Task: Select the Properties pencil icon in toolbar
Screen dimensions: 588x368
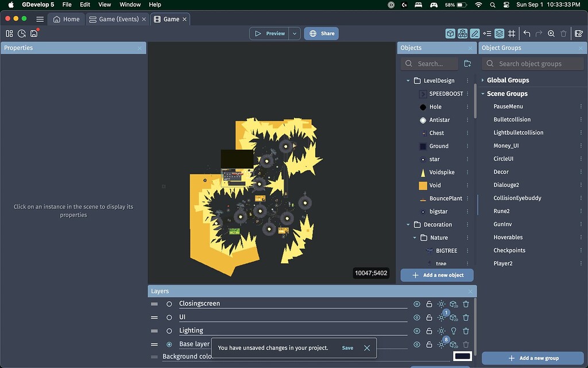Action: [475, 33]
